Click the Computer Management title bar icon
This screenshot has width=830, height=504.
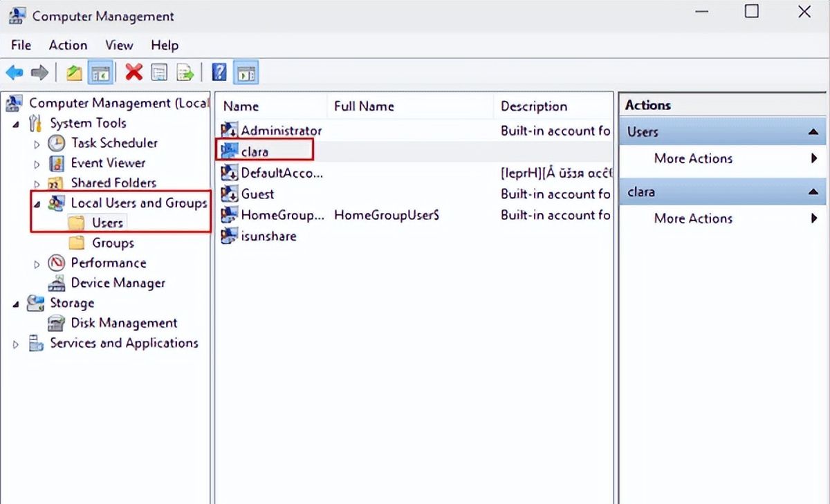point(17,15)
